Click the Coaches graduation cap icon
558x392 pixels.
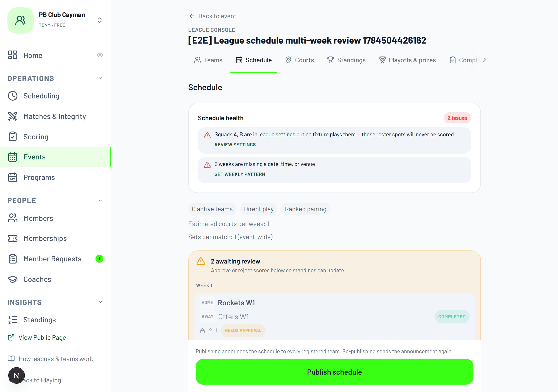pyautogui.click(x=13, y=279)
